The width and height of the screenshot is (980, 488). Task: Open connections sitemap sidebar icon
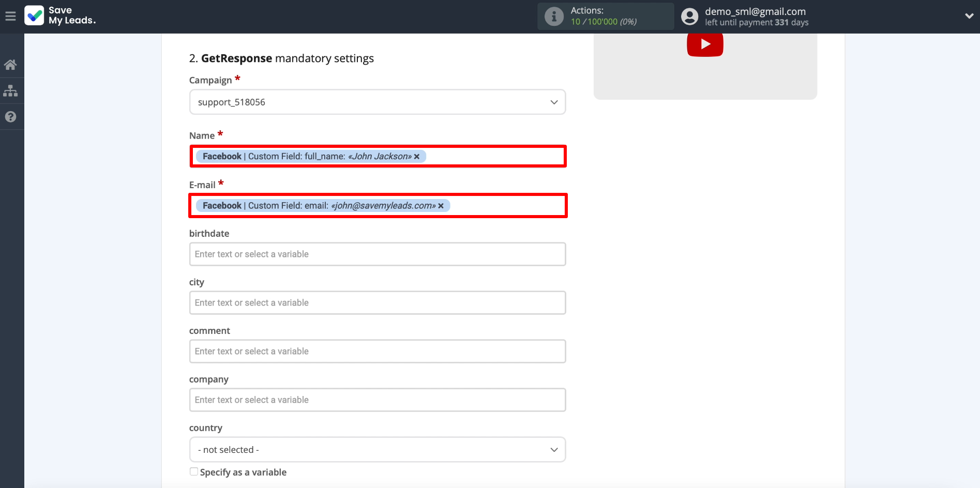10,90
